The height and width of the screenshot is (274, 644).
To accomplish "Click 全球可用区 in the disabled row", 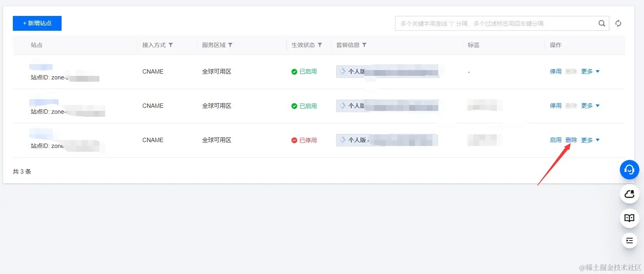I will click(x=217, y=140).
